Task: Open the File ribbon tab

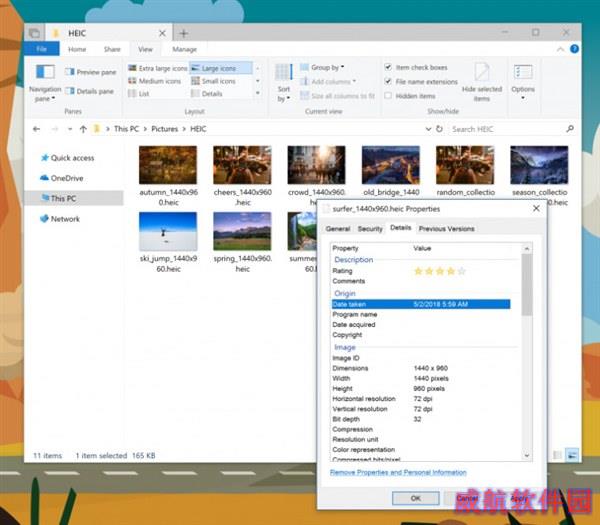Action: pyautogui.click(x=42, y=49)
